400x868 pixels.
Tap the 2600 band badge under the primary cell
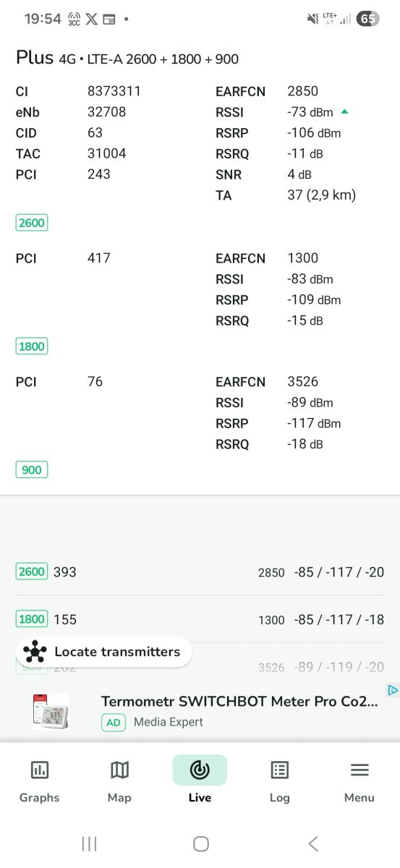(x=32, y=223)
